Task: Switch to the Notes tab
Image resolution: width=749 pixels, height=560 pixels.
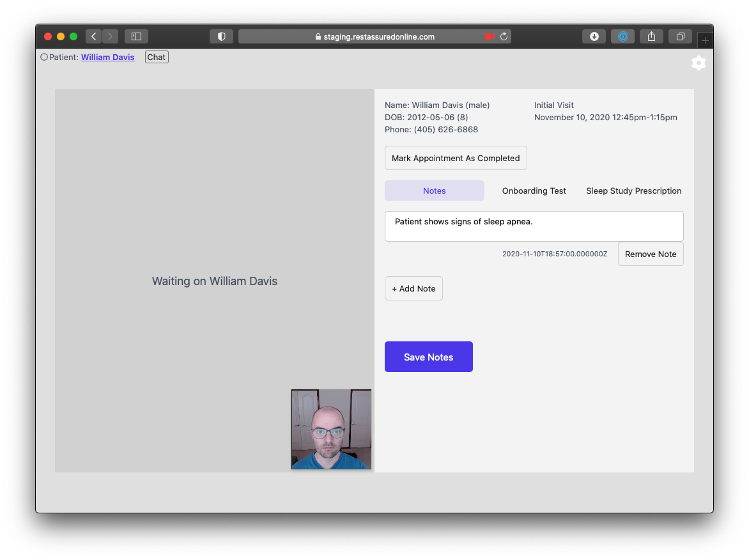Action: (x=435, y=191)
